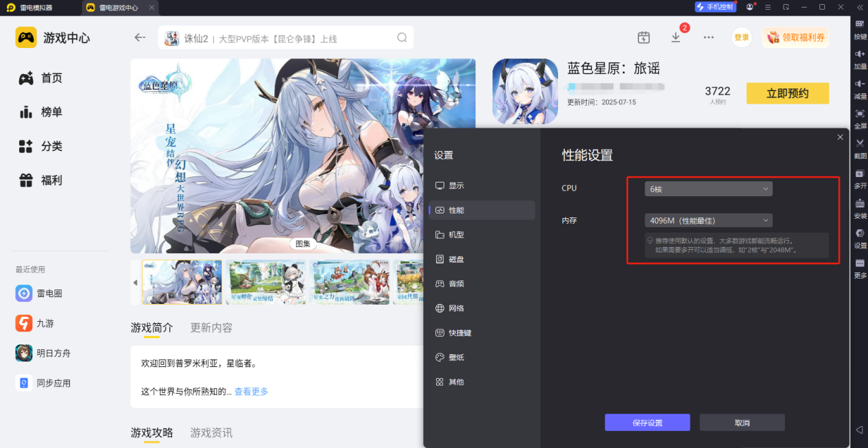
Task: Open the calendar reservation icon in the header
Action: click(x=643, y=37)
